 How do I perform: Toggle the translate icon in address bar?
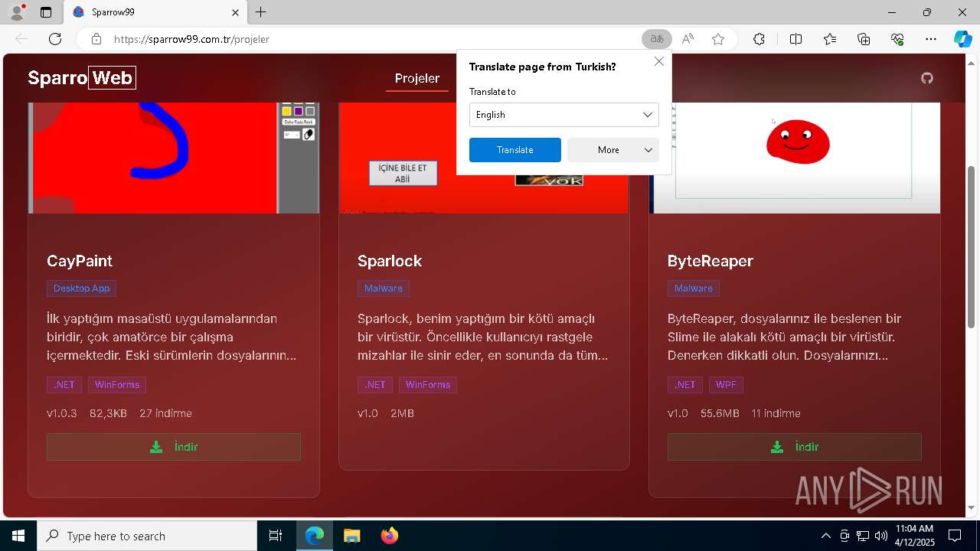[657, 39]
